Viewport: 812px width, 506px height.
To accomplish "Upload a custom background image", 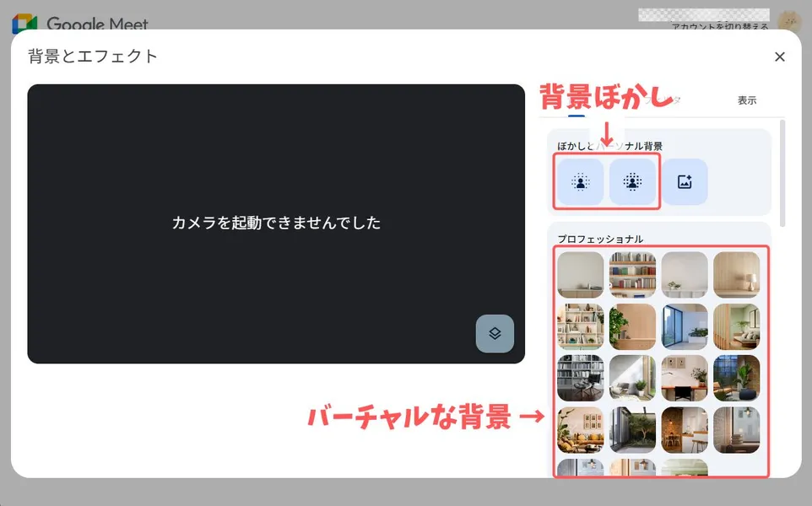I will click(685, 181).
